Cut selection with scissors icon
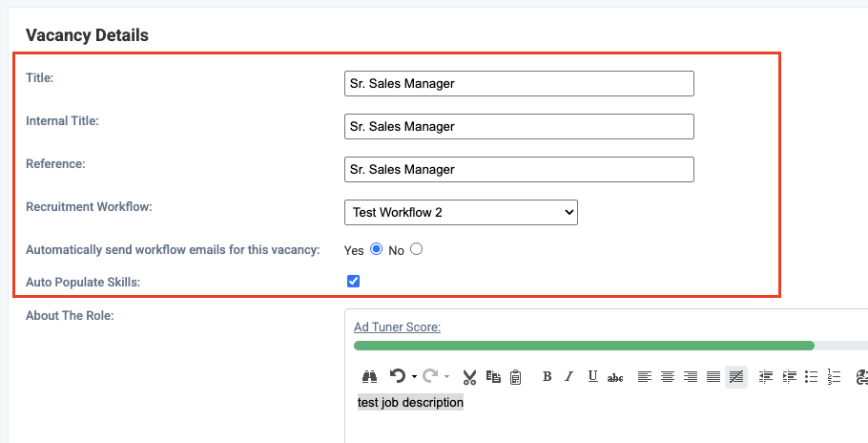 click(x=469, y=376)
